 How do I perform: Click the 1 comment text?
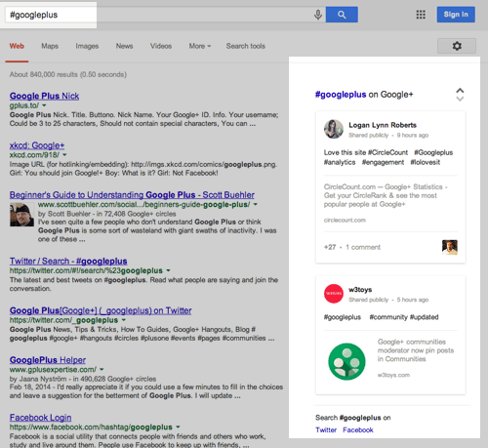(363, 247)
